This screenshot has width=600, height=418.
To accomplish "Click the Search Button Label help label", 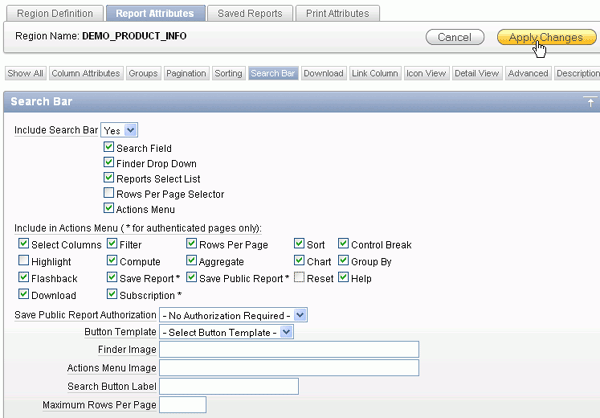I will [112, 386].
